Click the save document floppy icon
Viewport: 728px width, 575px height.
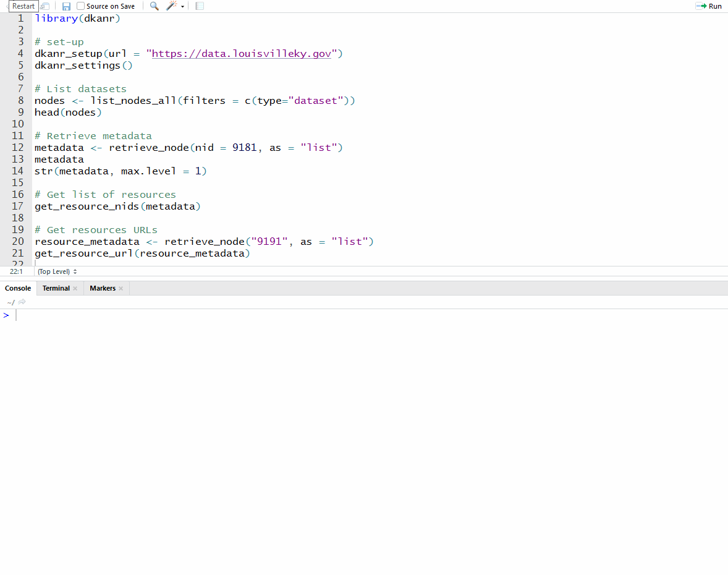tap(66, 6)
